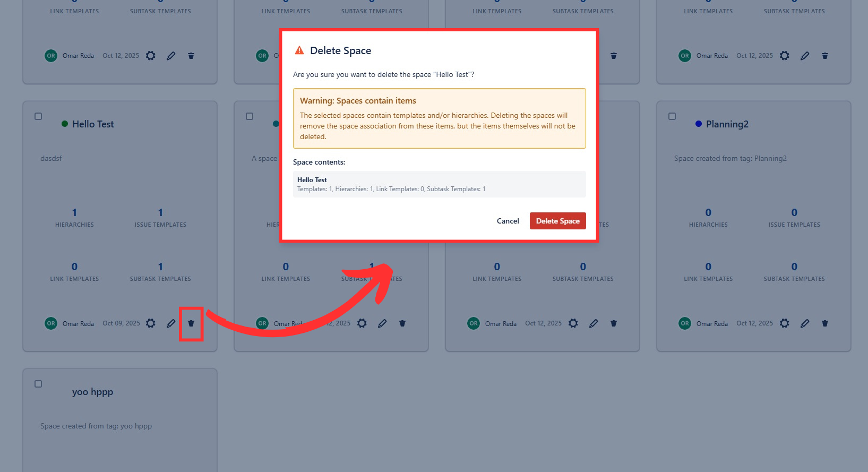Toggle the checkbox on the "A space" card
The width and height of the screenshot is (868, 472).
(x=250, y=116)
